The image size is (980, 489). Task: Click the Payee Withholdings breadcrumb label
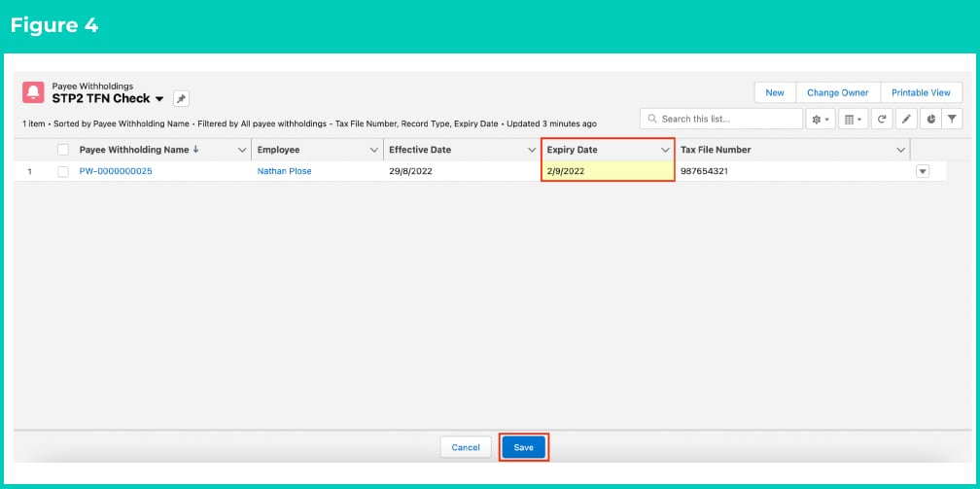92,87
